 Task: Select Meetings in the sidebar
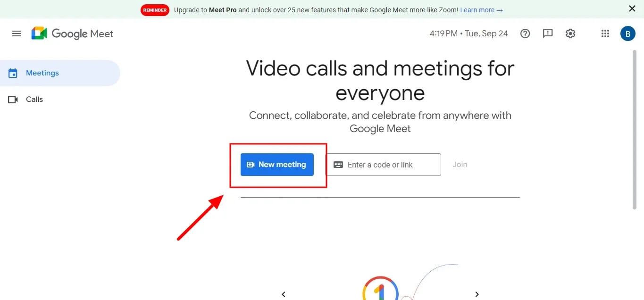(x=60, y=73)
